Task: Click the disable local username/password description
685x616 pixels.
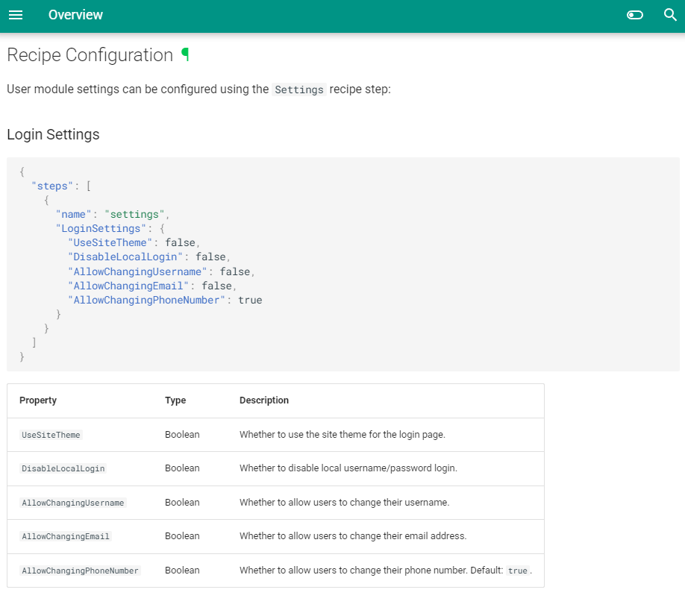Action: coord(348,468)
